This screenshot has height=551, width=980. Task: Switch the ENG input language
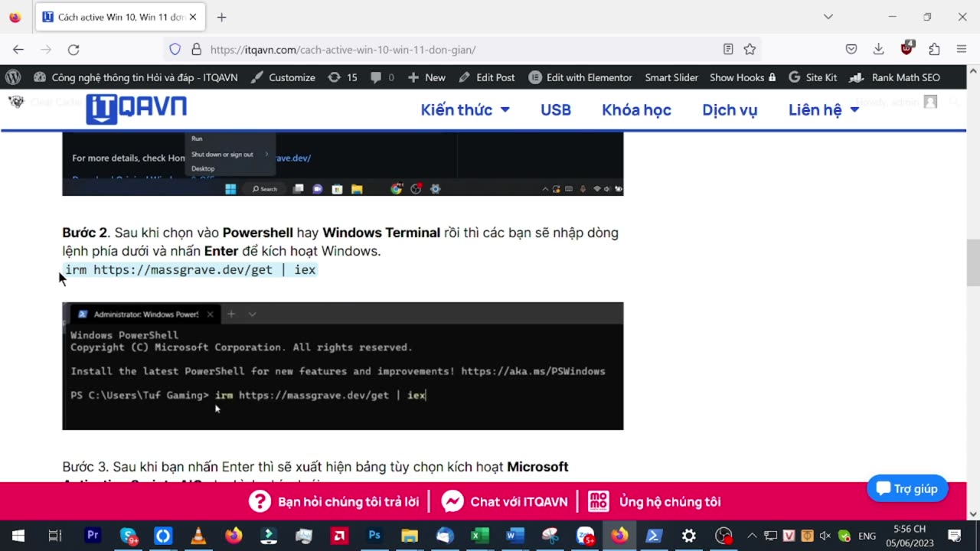[x=867, y=536]
